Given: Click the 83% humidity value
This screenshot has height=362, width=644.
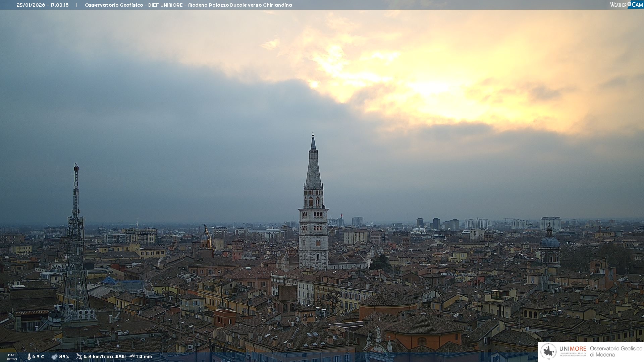Looking at the screenshot, I should [64, 357].
